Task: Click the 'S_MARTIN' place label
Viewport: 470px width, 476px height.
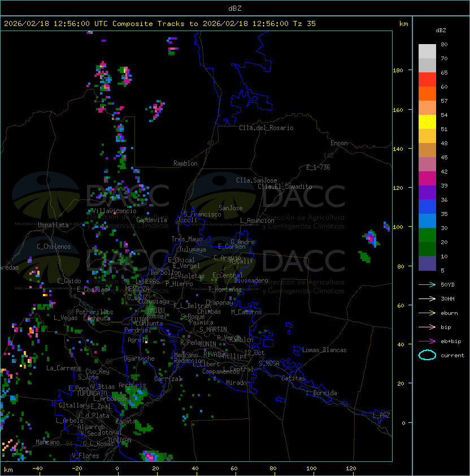Action: (214, 330)
